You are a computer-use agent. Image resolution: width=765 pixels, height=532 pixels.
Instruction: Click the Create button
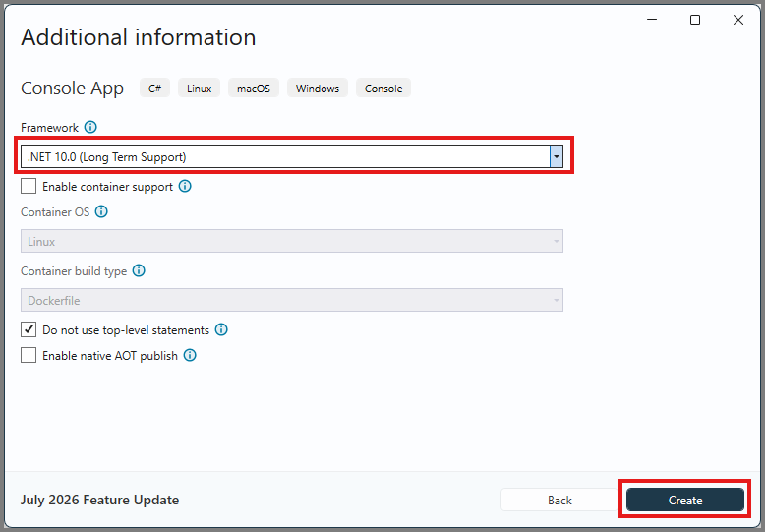tap(685, 500)
